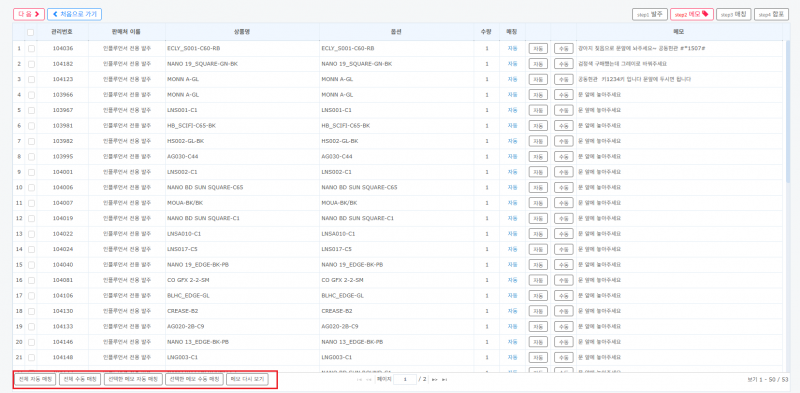
Task: Select product name NANO 19_SQUARE-GN-BK
Action: coord(202,64)
